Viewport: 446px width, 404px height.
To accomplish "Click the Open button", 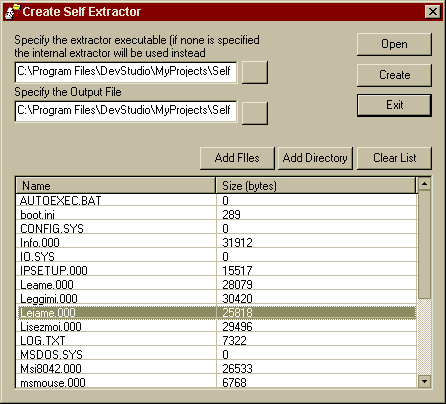I will [394, 44].
